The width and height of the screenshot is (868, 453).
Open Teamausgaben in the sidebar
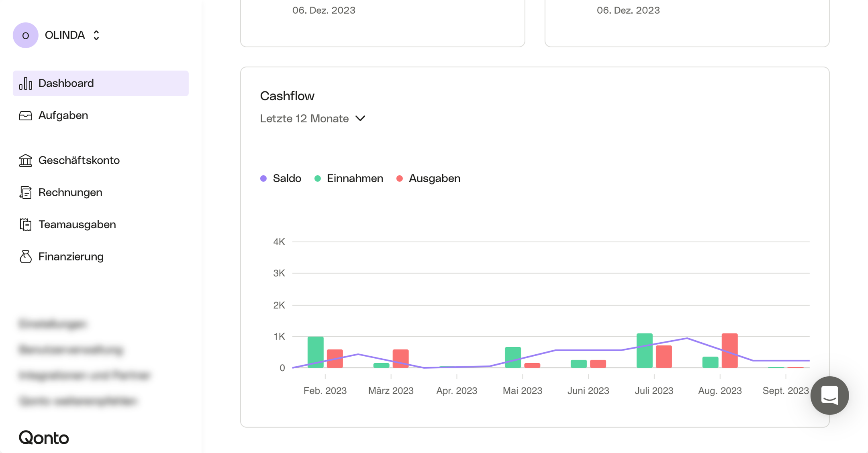(x=77, y=225)
